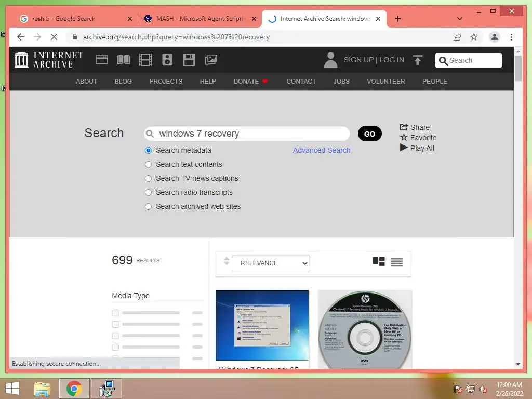532x399 pixels.
Task: Open File Explorer from the taskbar
Action: click(42, 389)
